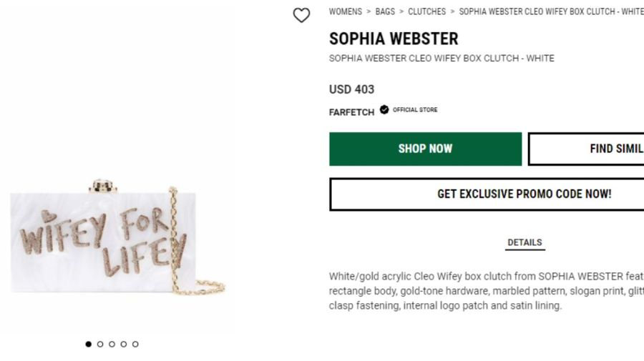Switch to the second carousel image dot
Screen dimensions: 644x361
pos(100,344)
